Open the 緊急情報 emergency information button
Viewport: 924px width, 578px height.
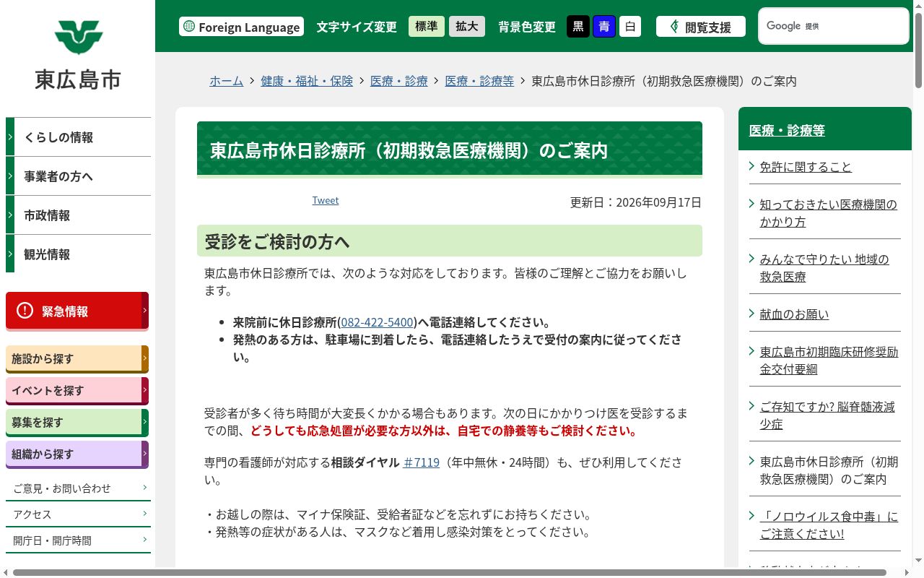pyautogui.click(x=77, y=311)
